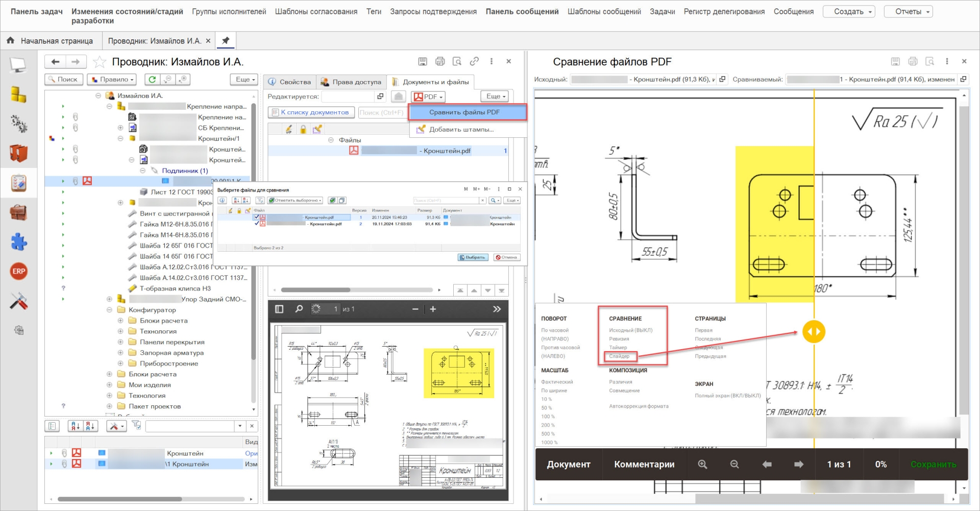The width and height of the screenshot is (980, 511).
Task: Go to previous page arrow in comparison bar
Action: tap(767, 464)
